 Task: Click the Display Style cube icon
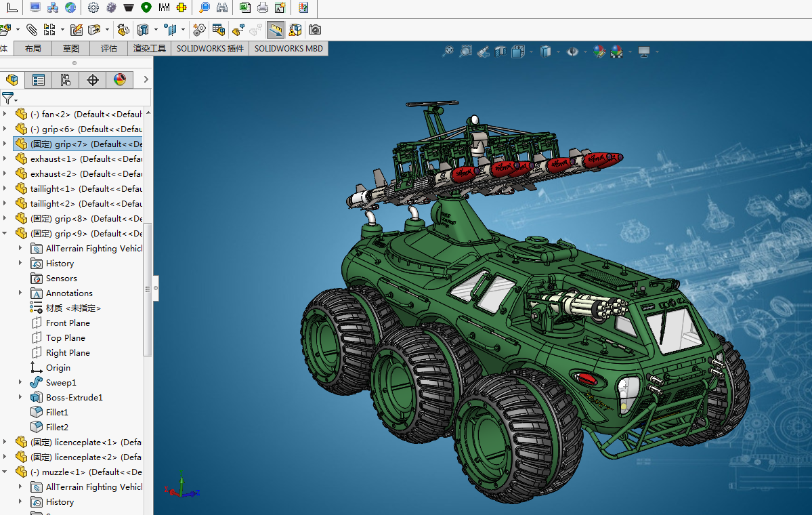coord(545,52)
